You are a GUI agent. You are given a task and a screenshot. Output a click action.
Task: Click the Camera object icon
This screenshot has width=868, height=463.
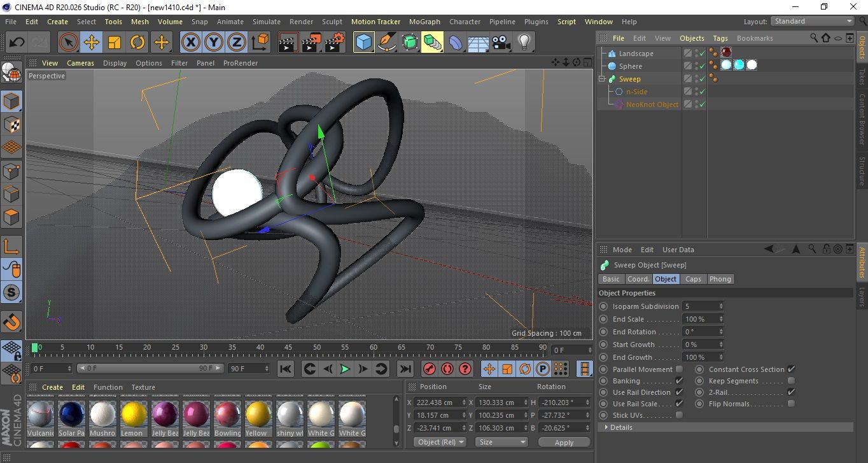[x=501, y=43]
